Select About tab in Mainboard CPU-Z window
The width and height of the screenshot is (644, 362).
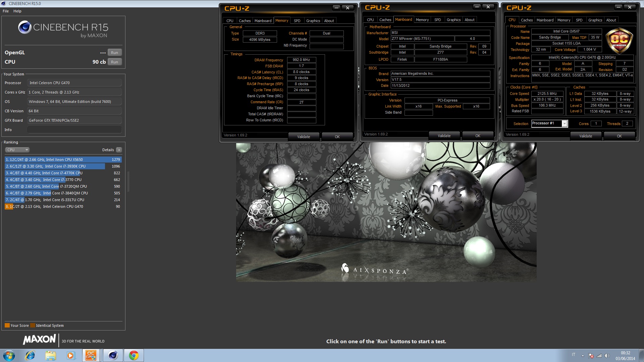pos(470,20)
